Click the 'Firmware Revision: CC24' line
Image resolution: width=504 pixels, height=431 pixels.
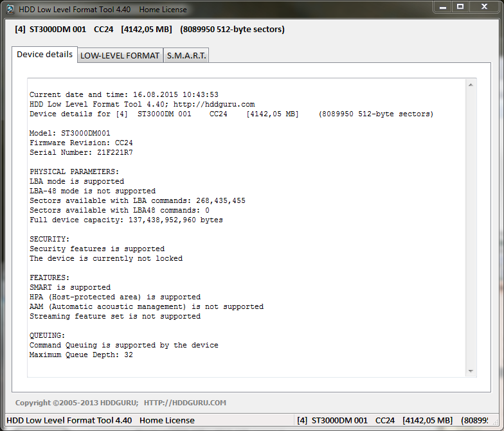point(81,143)
